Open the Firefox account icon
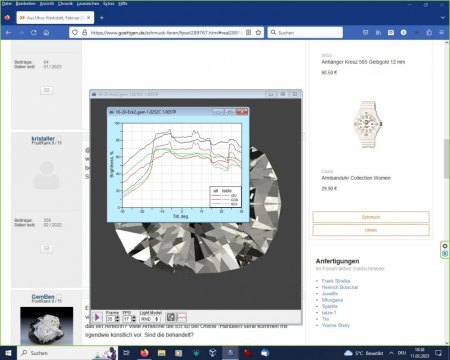 pos(404,33)
